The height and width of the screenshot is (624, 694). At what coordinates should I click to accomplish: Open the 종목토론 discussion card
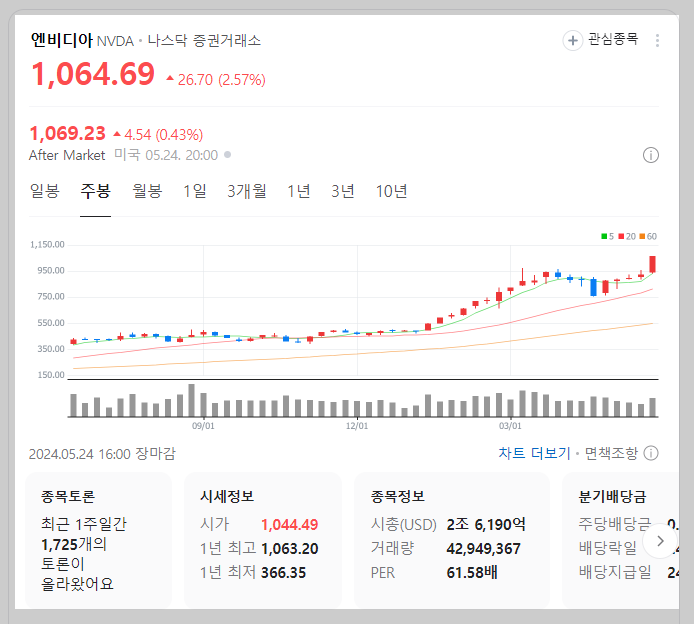[98, 540]
